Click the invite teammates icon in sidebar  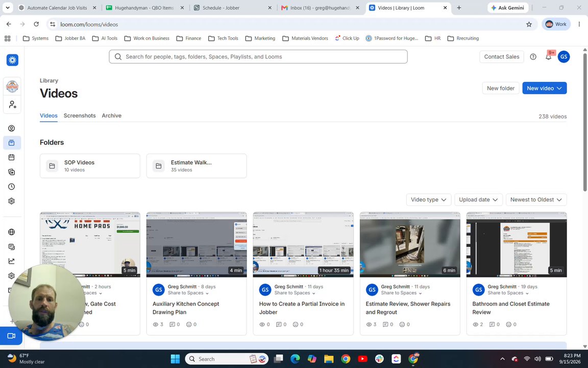12,105
